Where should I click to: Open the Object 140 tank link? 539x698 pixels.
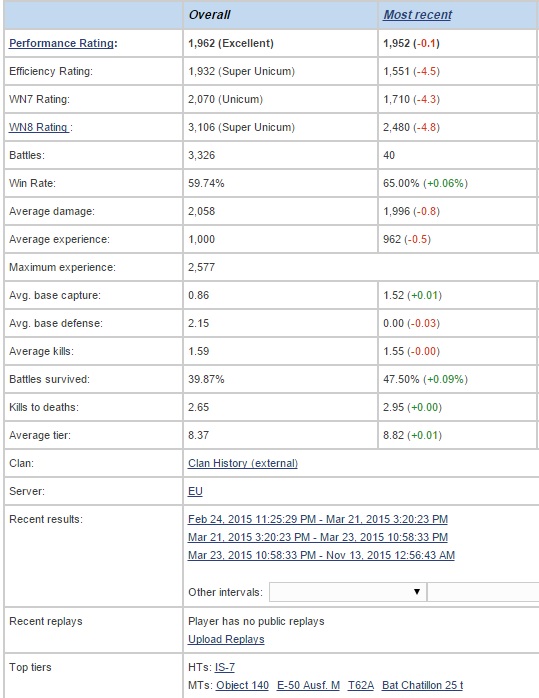tap(242, 685)
